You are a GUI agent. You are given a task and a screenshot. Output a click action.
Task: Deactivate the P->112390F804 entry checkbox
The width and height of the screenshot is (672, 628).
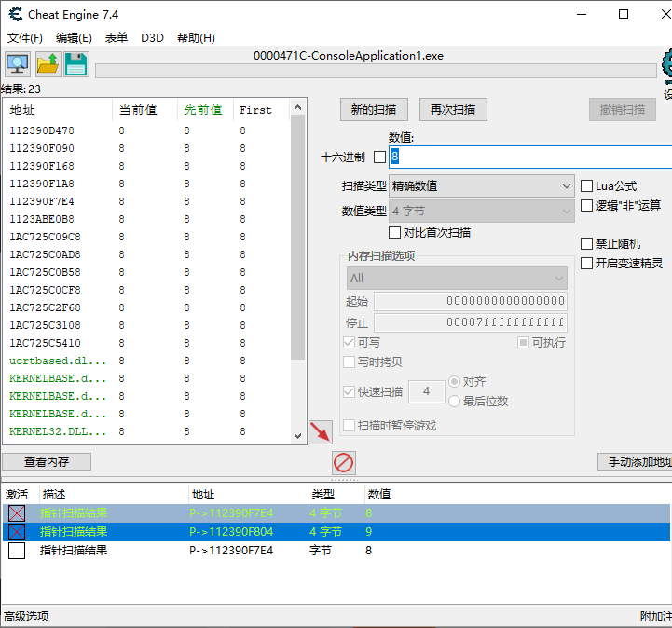[17, 532]
